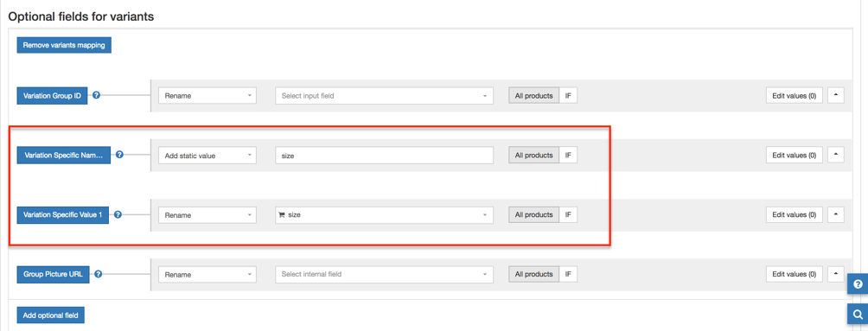
Task: Open Rename dropdown for Variation Group ID
Action: point(207,96)
